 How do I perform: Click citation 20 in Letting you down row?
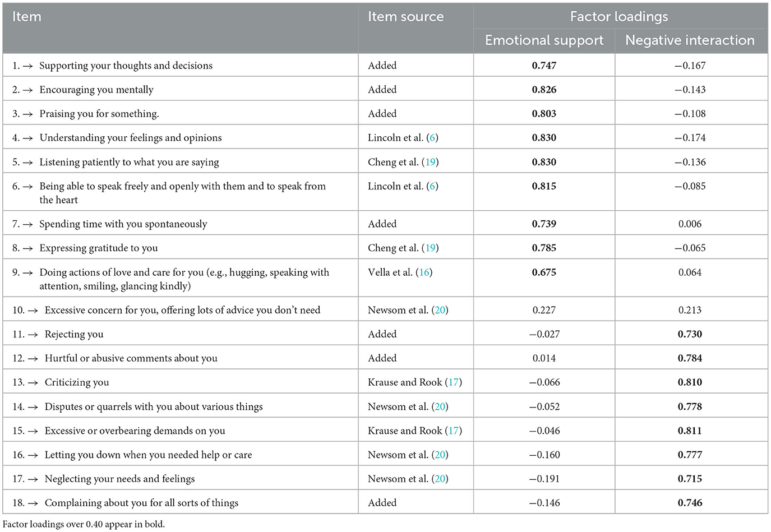tap(440, 455)
